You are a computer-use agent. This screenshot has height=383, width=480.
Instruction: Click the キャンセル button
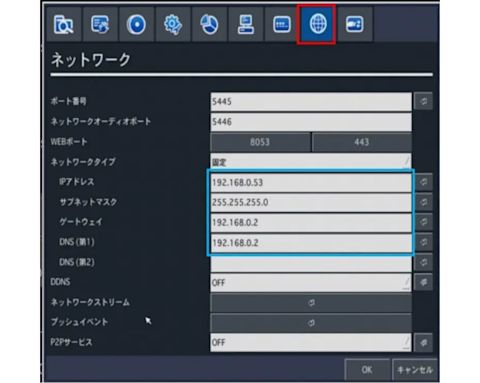[415, 369]
